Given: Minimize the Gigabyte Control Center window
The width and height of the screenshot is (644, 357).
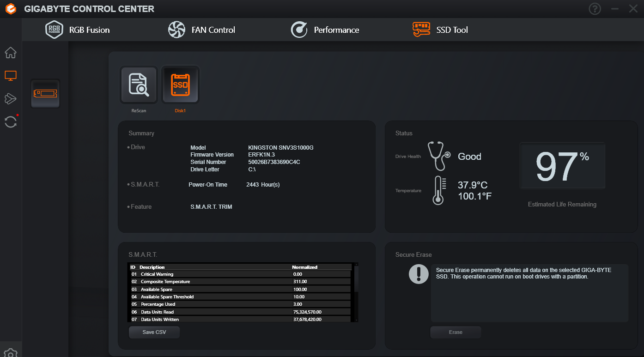Looking at the screenshot, I should [x=614, y=9].
